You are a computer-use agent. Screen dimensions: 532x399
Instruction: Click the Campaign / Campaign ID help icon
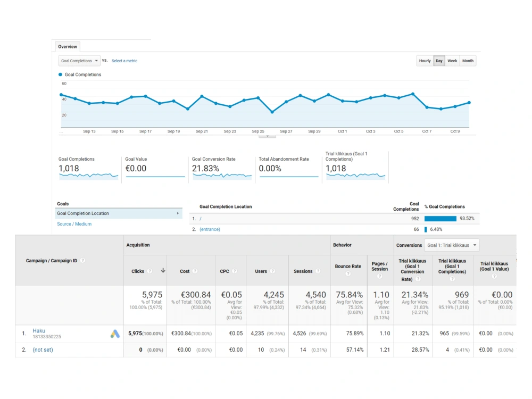coord(82,261)
